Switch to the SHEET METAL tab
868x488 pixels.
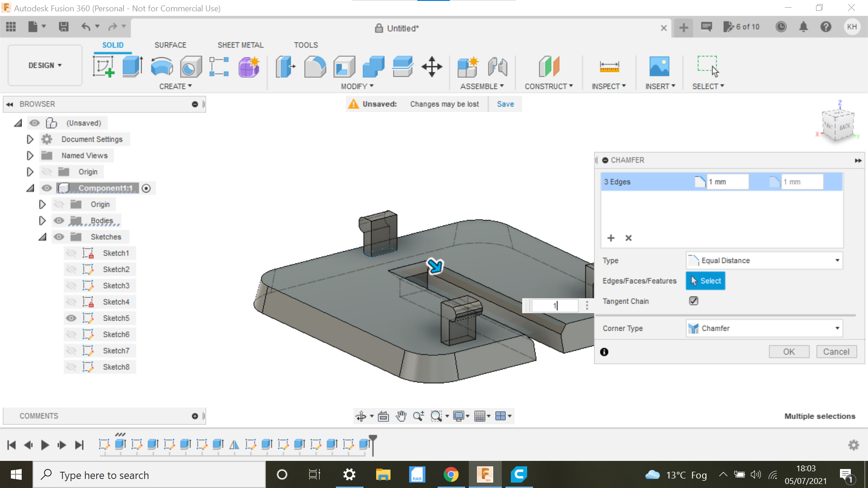(x=240, y=45)
